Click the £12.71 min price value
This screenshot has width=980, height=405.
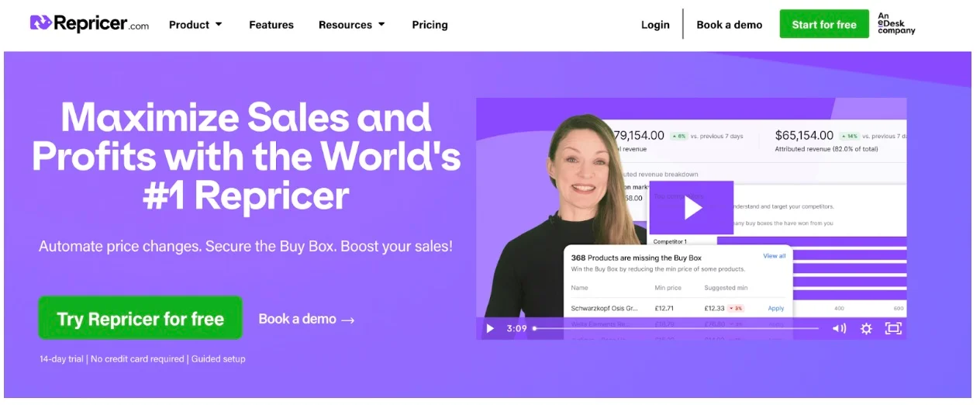665,308
